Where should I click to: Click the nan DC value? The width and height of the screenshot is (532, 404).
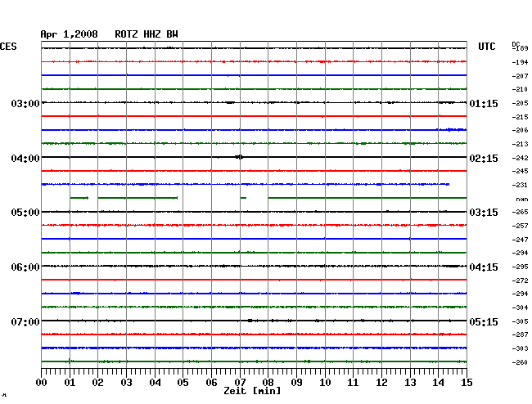point(522,200)
